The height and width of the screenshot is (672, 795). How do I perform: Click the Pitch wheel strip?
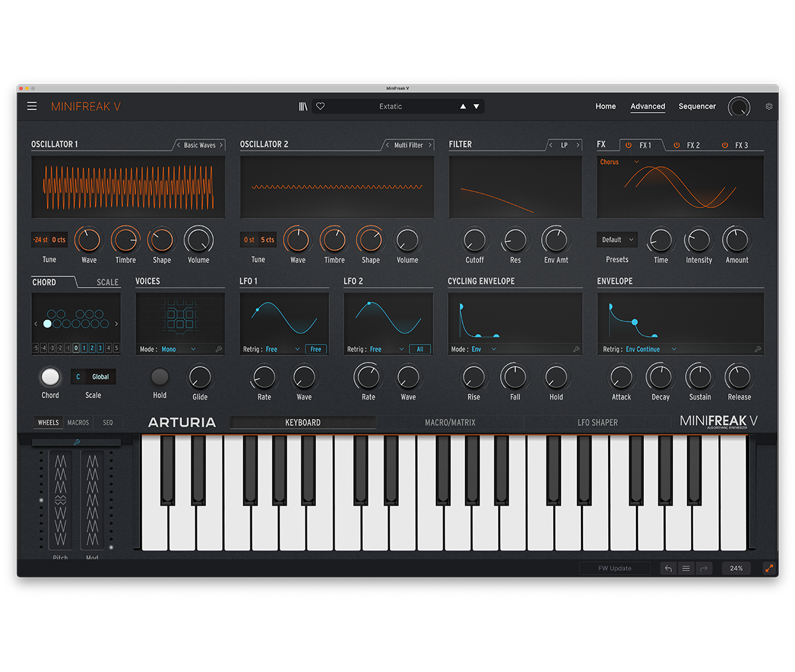pos(60,500)
